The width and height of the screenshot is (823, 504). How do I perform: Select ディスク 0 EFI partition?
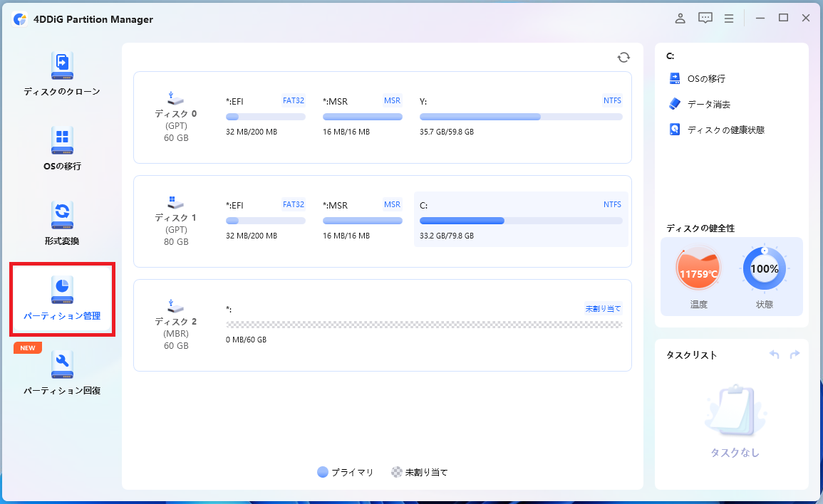tap(266, 116)
